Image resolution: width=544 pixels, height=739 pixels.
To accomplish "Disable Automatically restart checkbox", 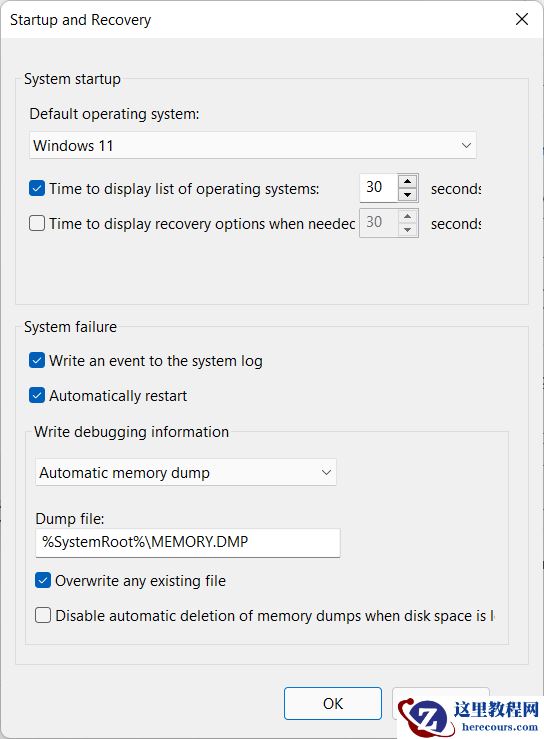I will pyautogui.click(x=37, y=395).
